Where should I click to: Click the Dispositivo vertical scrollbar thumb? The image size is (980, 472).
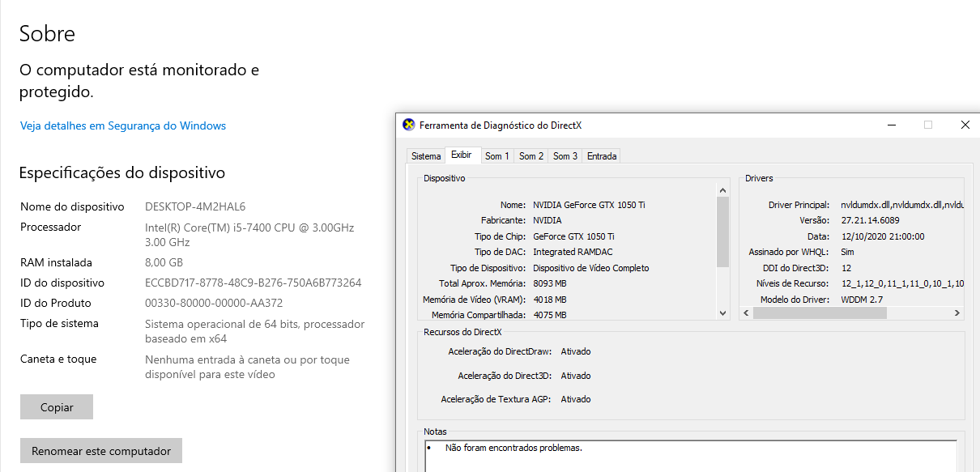click(723, 232)
